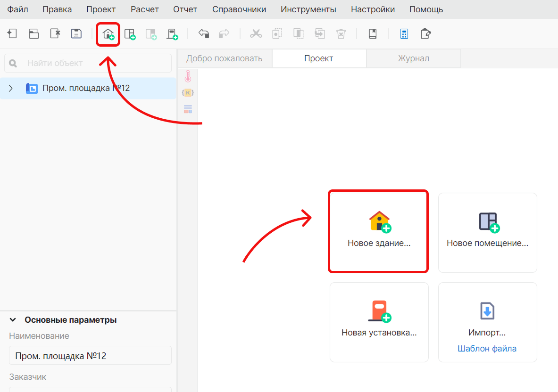Switch to the Журнал tab

click(x=414, y=58)
